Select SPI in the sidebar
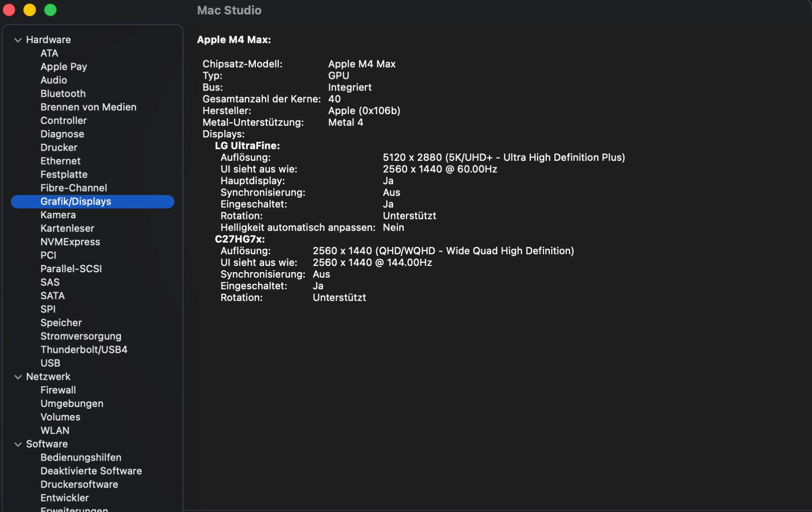Image resolution: width=812 pixels, height=512 pixels. (x=48, y=310)
